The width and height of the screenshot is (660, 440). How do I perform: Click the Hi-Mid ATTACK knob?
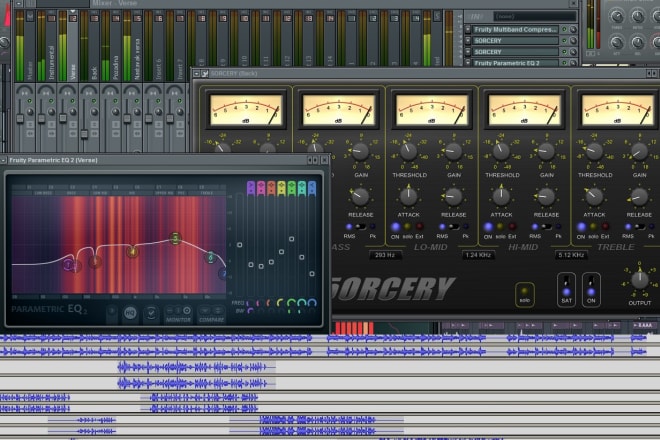(x=501, y=196)
